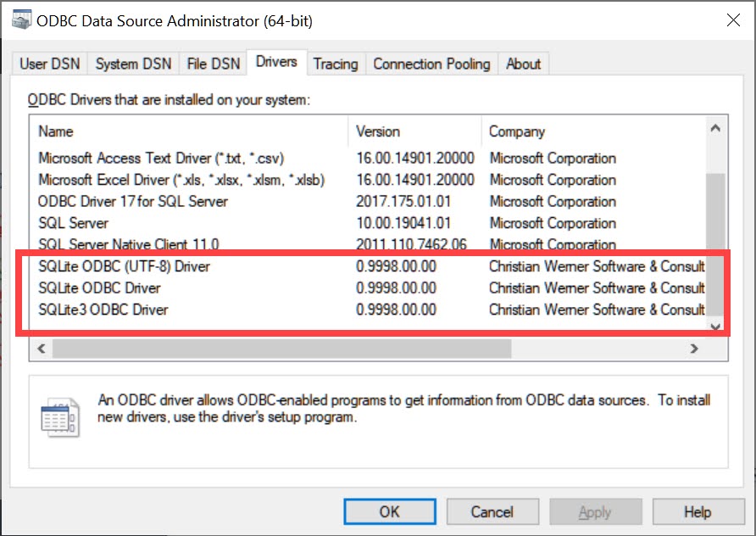The width and height of the screenshot is (756, 536).
Task: Show the About tab
Action: click(x=523, y=64)
